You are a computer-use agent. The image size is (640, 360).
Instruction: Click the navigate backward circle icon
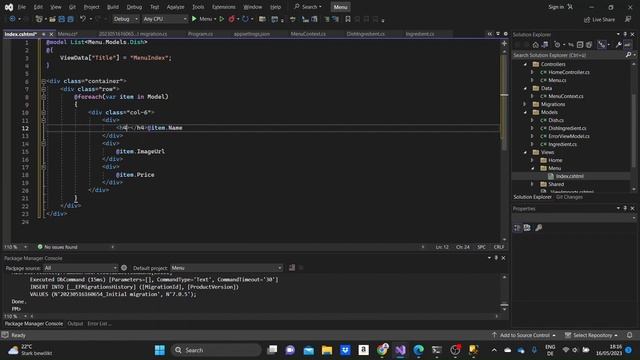pyautogui.click(x=12, y=19)
